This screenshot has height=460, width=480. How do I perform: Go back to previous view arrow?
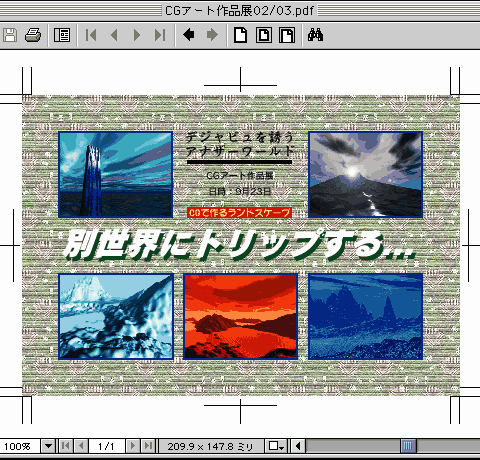pos(189,35)
